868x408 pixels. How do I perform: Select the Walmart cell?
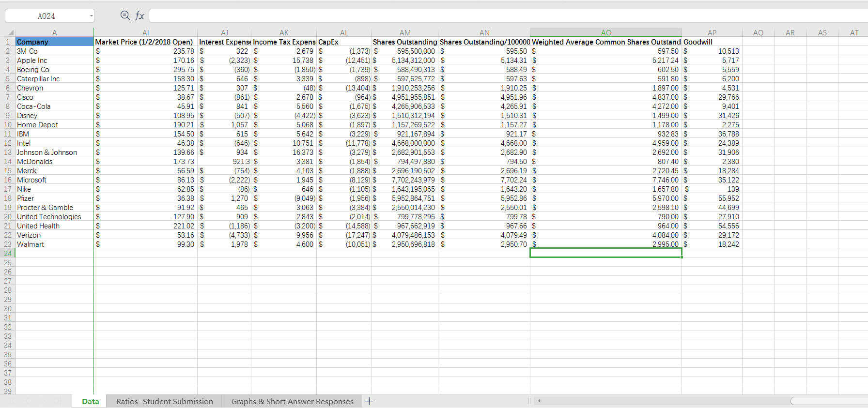coord(54,244)
